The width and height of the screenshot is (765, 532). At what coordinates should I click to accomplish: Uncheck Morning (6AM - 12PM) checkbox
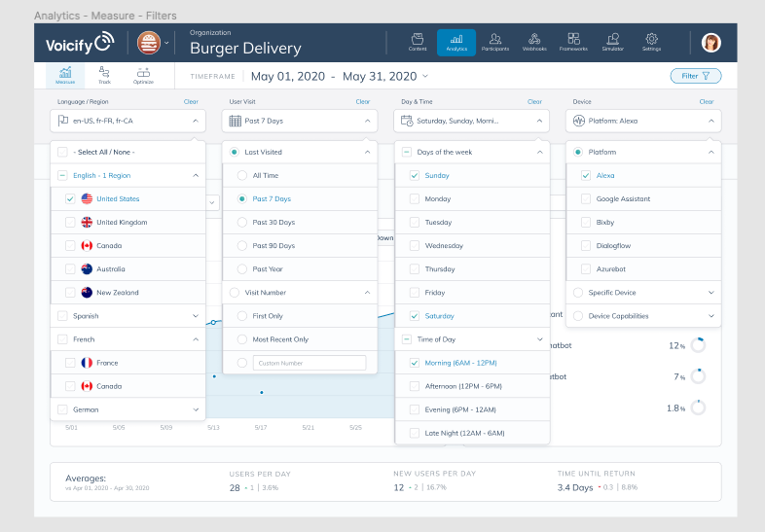[x=415, y=363]
